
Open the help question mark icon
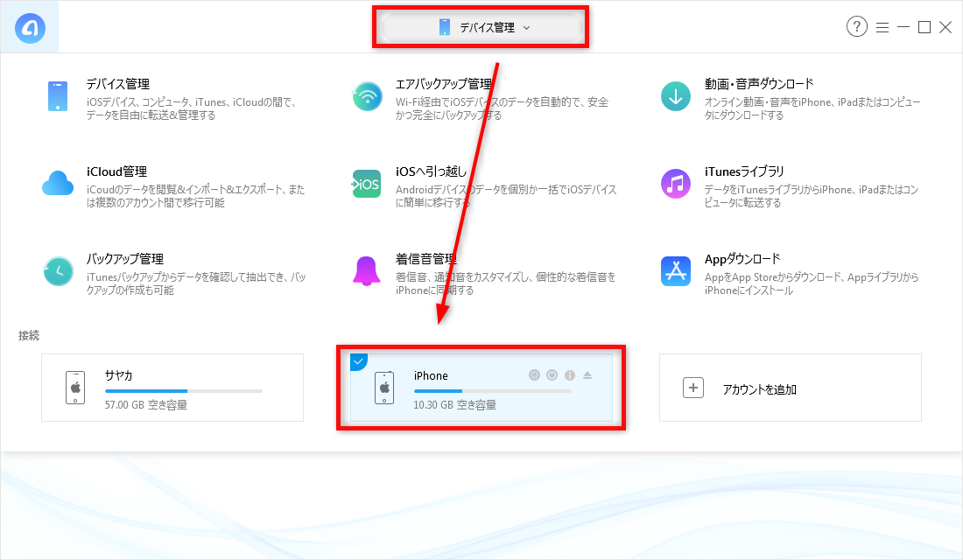pos(857,26)
